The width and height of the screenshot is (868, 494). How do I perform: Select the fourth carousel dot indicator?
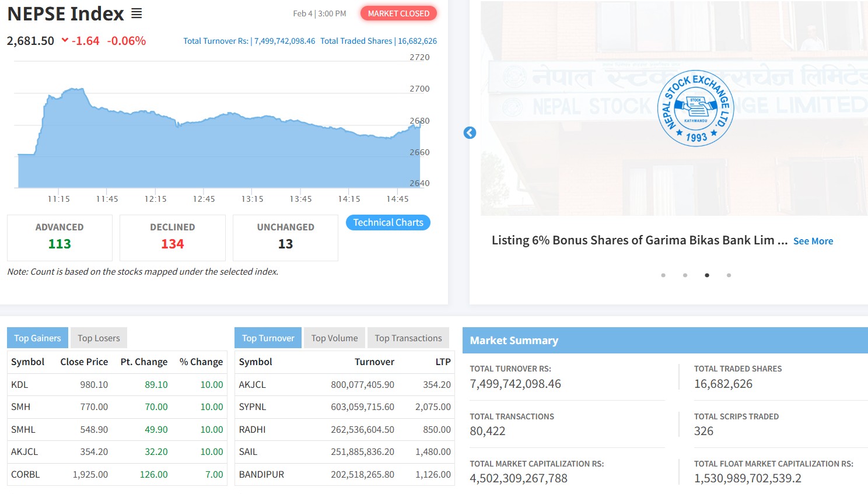(x=729, y=275)
